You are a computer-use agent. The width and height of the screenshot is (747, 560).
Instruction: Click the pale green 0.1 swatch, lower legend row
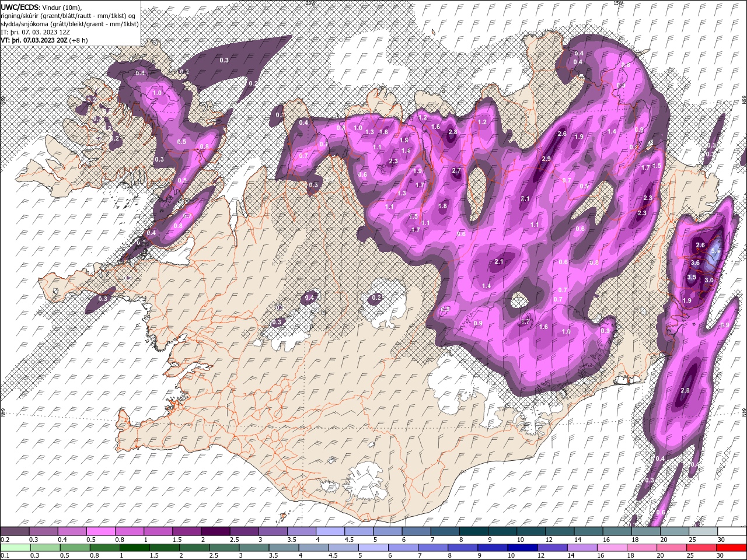point(15,548)
